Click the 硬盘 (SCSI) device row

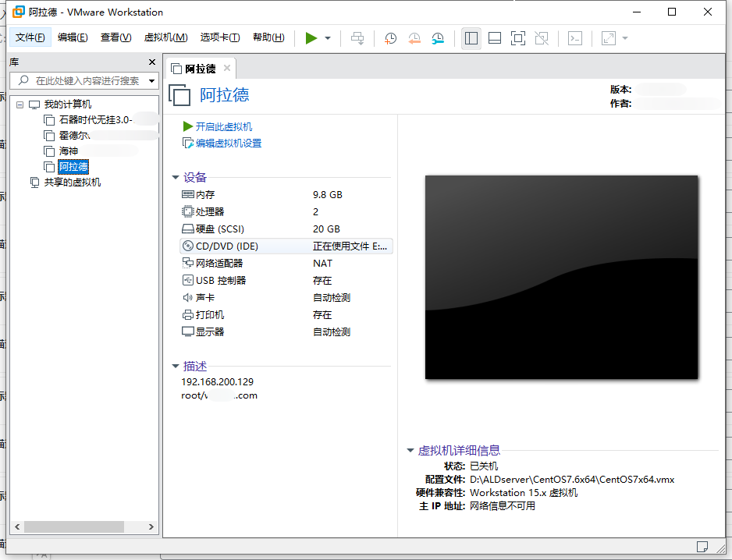tap(286, 229)
